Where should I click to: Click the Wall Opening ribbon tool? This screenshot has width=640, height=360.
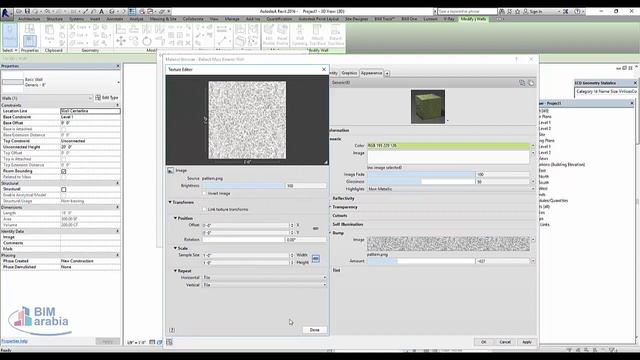300,35
